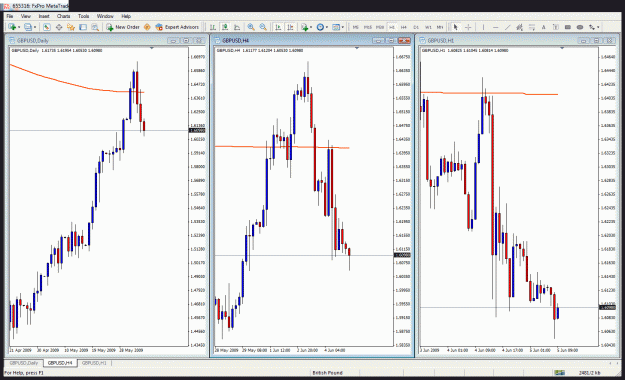This screenshot has height=380, width=625.
Task: Select the Fibonacci retracement tool
Action: point(532,27)
